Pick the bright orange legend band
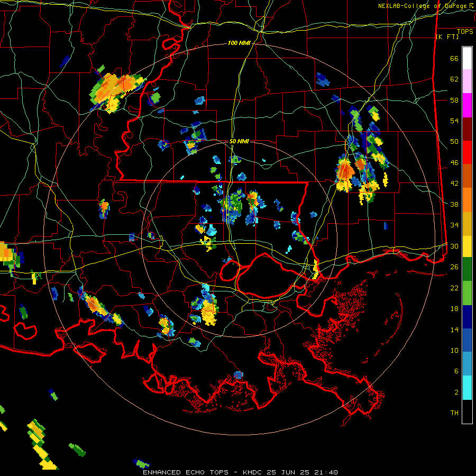Screen dimensions: 476x476 [467, 200]
